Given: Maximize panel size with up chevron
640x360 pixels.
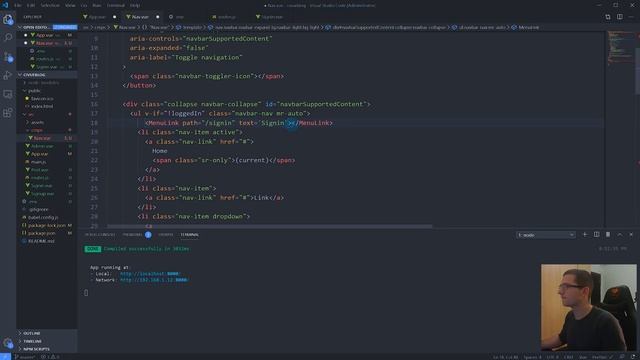Looking at the screenshot, I should click(620, 235).
